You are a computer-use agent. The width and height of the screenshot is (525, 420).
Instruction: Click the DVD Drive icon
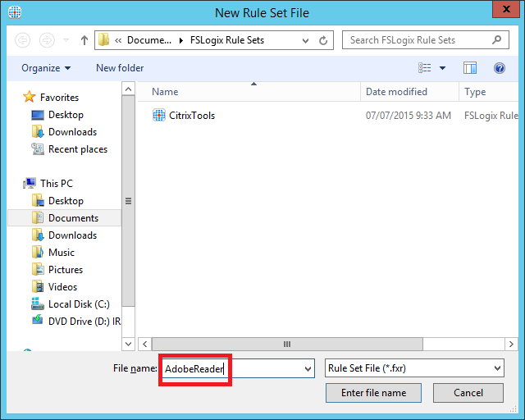[x=38, y=320]
